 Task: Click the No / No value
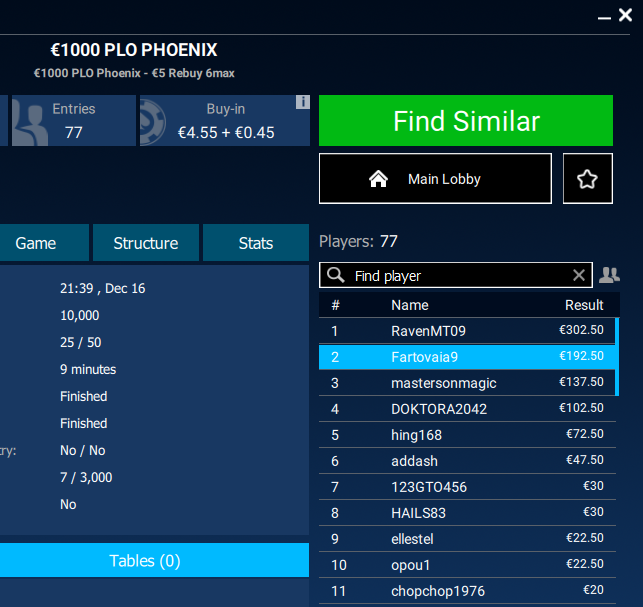click(83, 450)
